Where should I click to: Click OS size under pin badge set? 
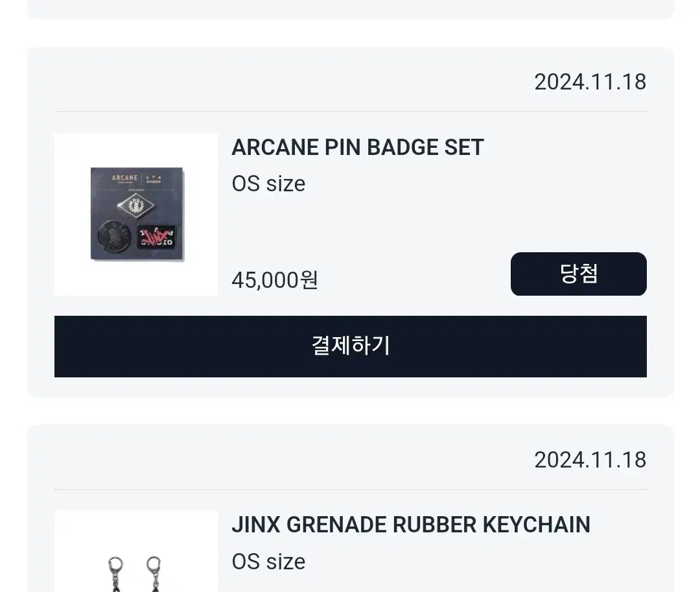tap(268, 184)
